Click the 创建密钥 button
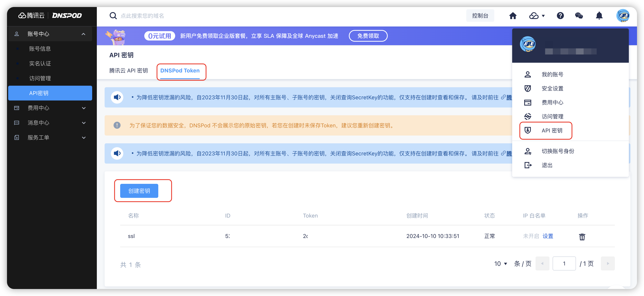The image size is (644, 296). click(139, 191)
